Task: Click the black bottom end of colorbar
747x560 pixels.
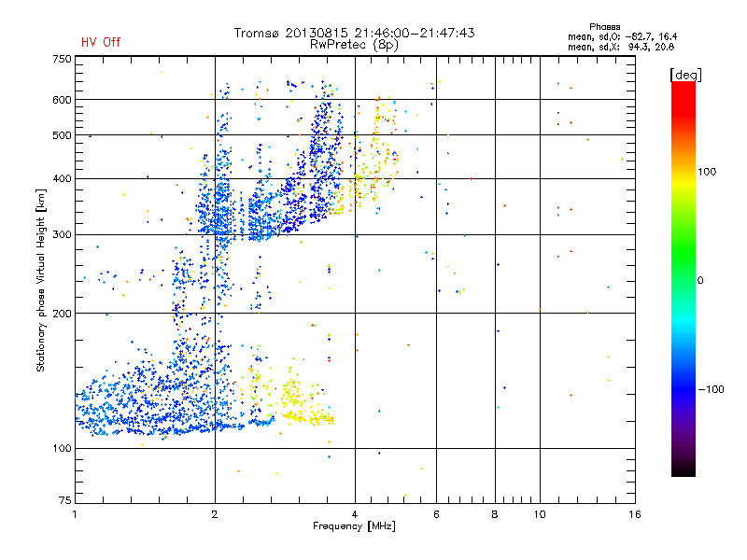Action: 684,469
